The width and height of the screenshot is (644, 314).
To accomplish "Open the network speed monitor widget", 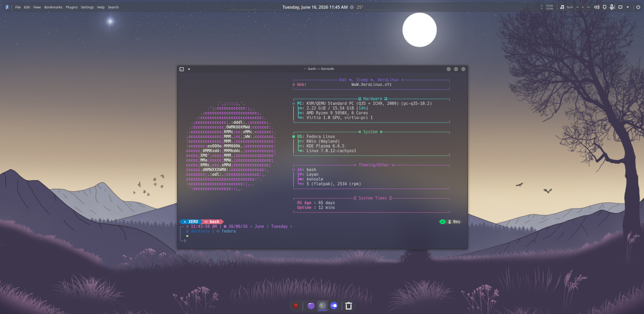I will click(547, 7).
